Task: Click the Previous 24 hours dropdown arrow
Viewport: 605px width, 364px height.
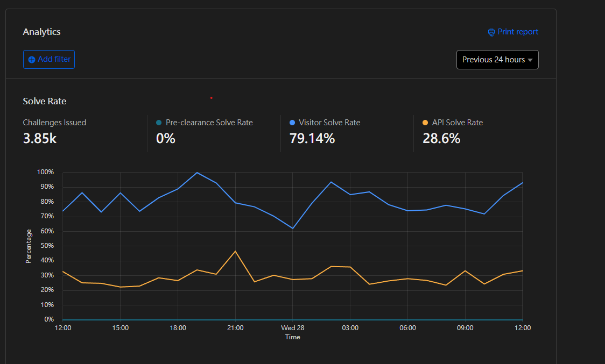Action: click(x=530, y=60)
